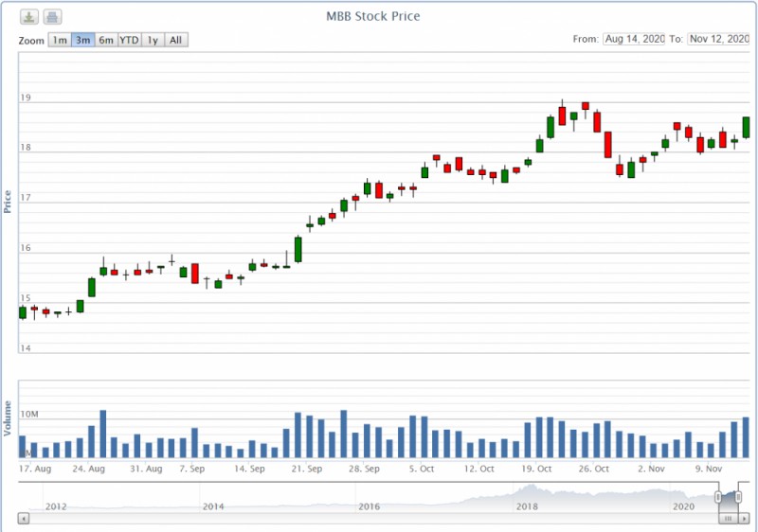Click the scrollbar right arrow
758x532 pixels.
click(745, 520)
